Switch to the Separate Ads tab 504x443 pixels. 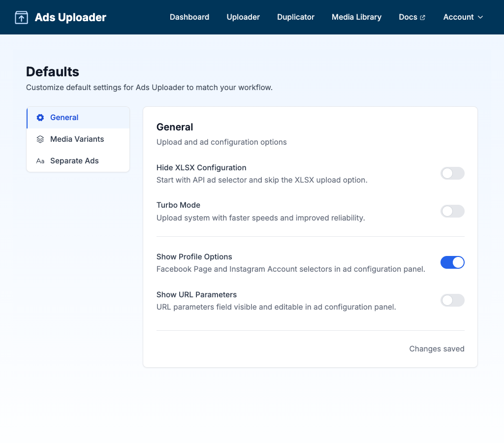(x=74, y=161)
